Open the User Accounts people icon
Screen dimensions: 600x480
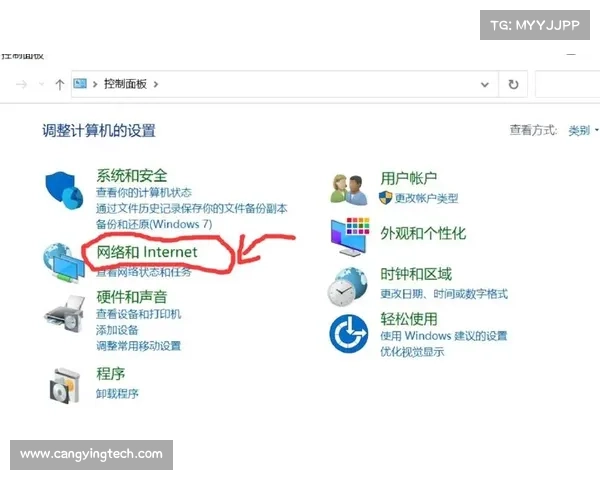(349, 189)
